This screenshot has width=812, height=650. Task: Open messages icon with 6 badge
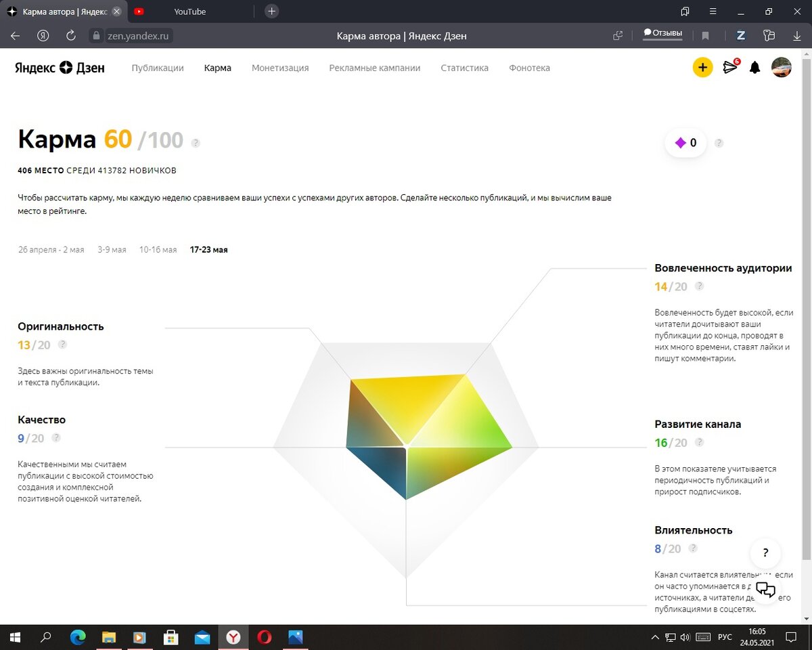[730, 67]
